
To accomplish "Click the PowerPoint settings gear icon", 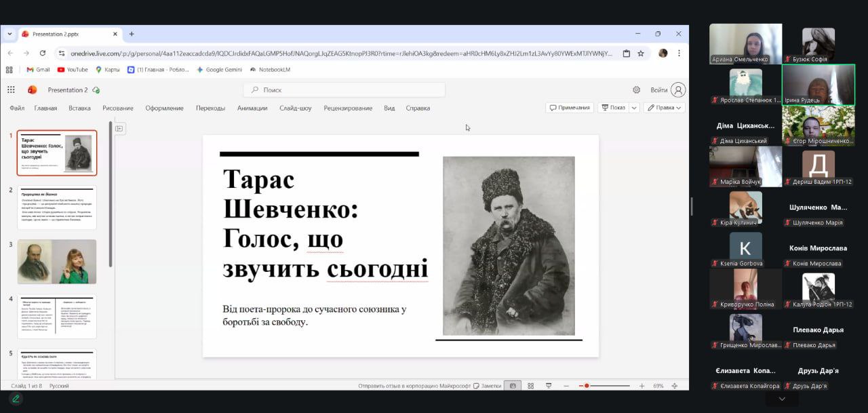I will click(636, 90).
